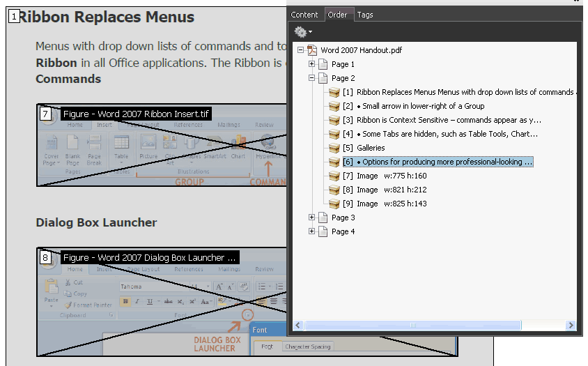Image resolution: width=588 pixels, height=366 pixels.
Task: Click 'Figure - Word 2007 Dialog Box Launcher' label
Action: click(x=150, y=257)
